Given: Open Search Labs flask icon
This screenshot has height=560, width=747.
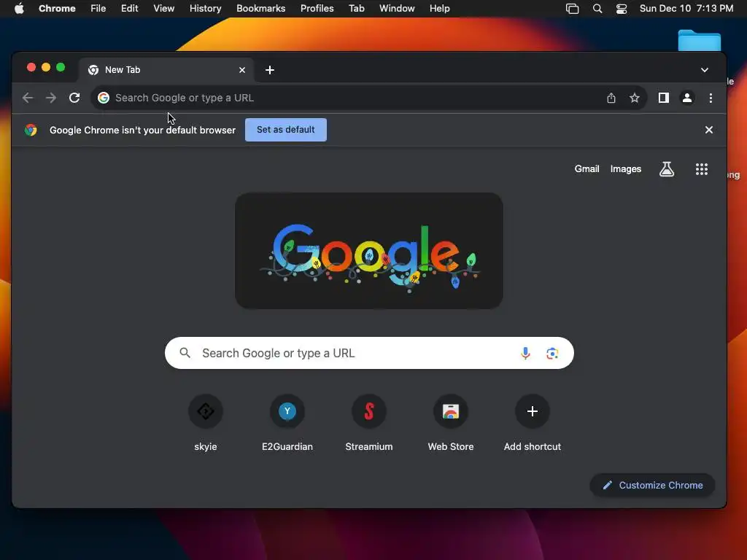Looking at the screenshot, I should (667, 169).
